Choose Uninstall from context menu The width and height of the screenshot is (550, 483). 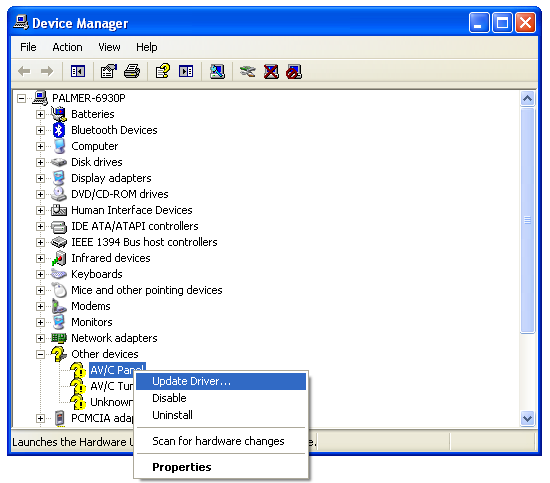[x=221, y=415]
